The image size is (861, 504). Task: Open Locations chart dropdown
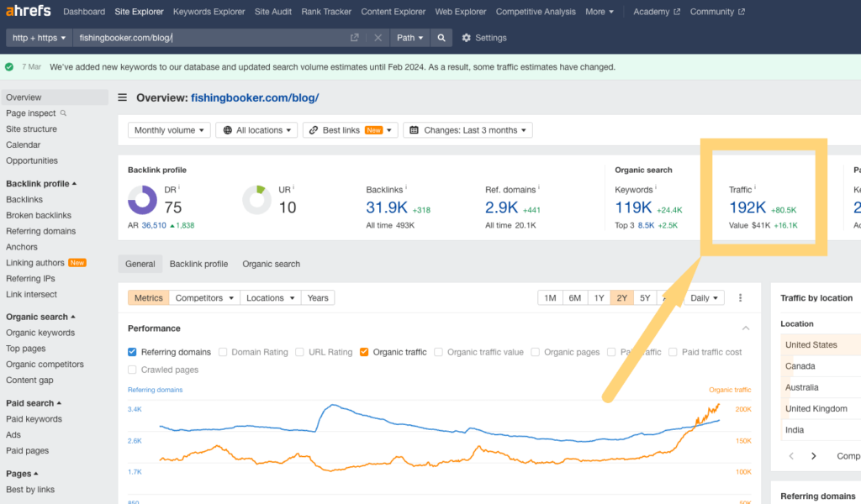tap(270, 298)
